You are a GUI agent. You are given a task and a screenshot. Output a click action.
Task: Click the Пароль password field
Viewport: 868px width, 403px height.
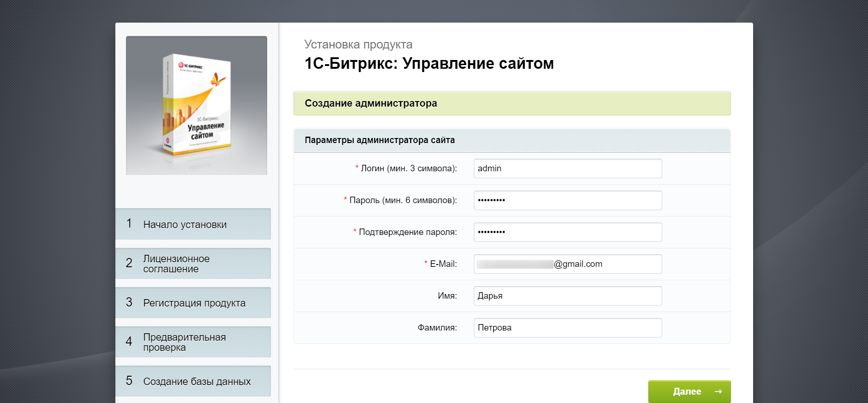click(x=568, y=200)
